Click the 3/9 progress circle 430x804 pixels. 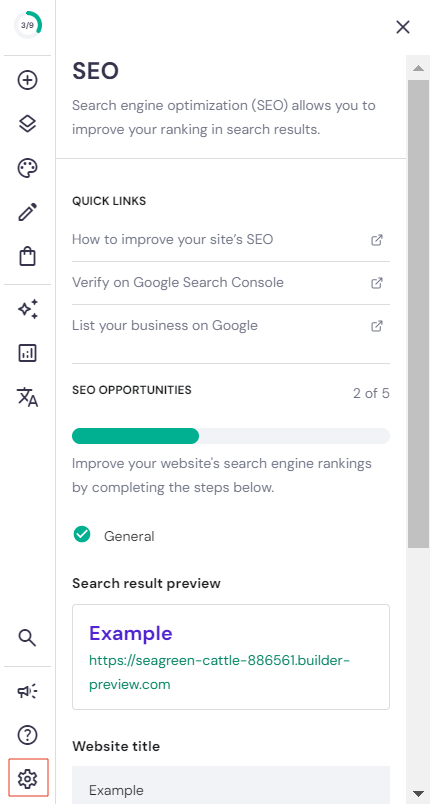click(28, 25)
